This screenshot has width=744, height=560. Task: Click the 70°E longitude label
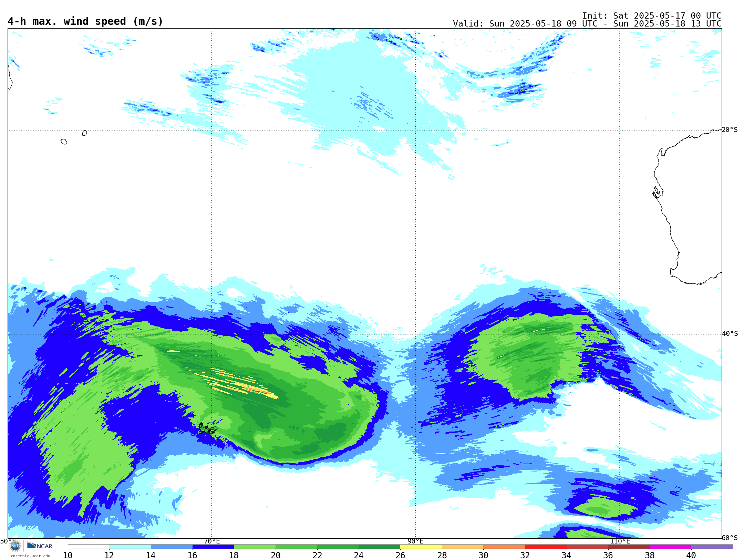pos(212,541)
